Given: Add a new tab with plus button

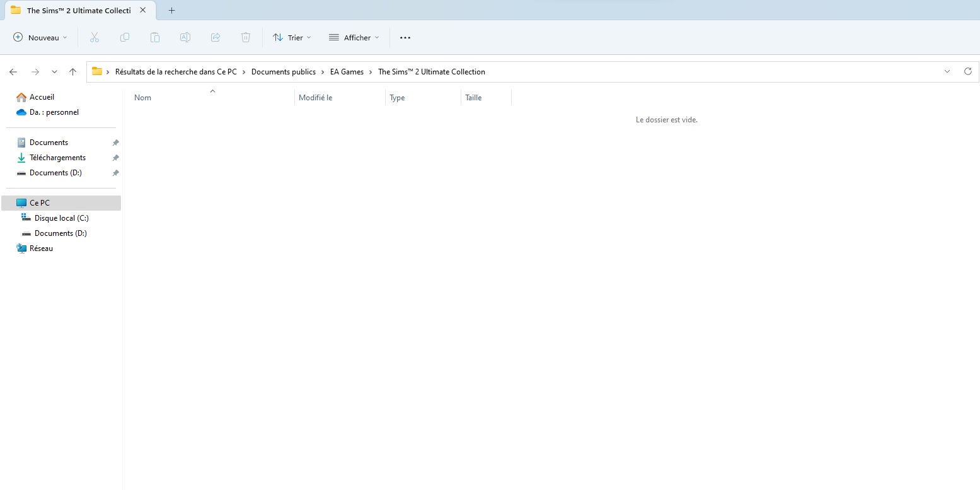Looking at the screenshot, I should [x=172, y=10].
